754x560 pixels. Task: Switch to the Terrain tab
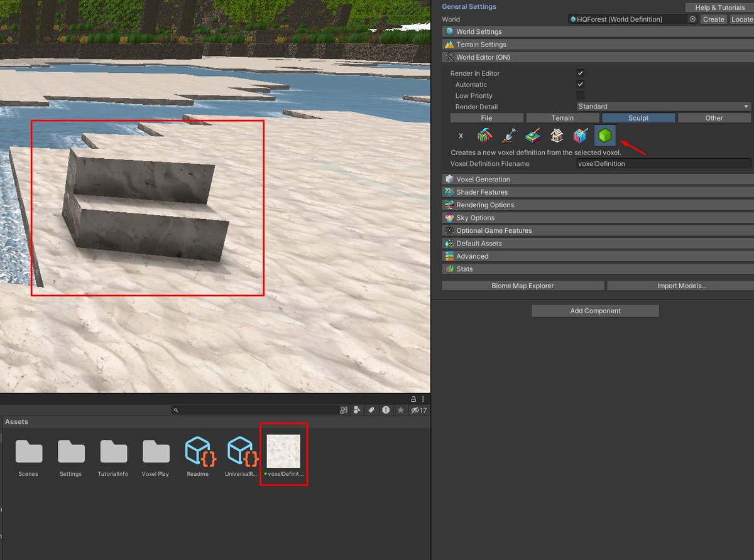[x=562, y=117]
